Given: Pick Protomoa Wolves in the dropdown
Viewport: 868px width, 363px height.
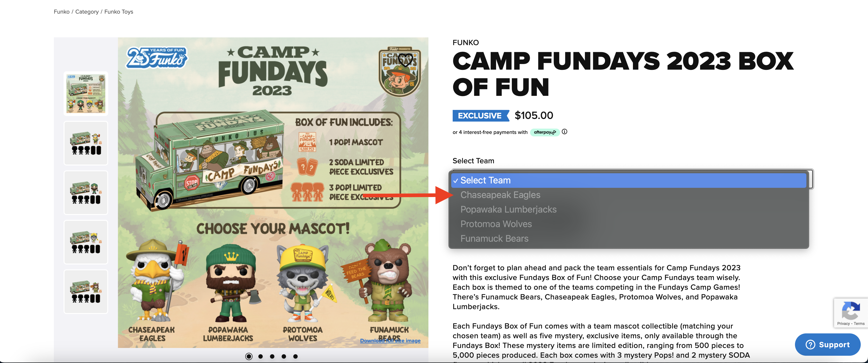Looking at the screenshot, I should tap(496, 224).
